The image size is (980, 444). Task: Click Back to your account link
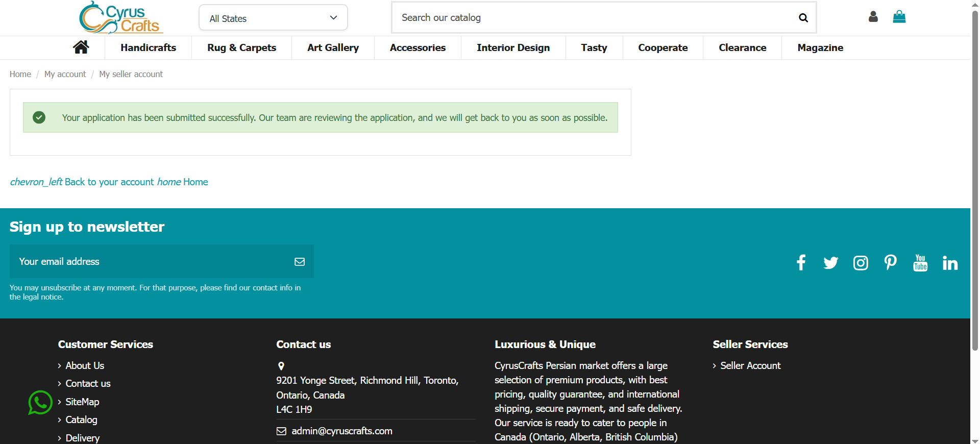tap(109, 182)
